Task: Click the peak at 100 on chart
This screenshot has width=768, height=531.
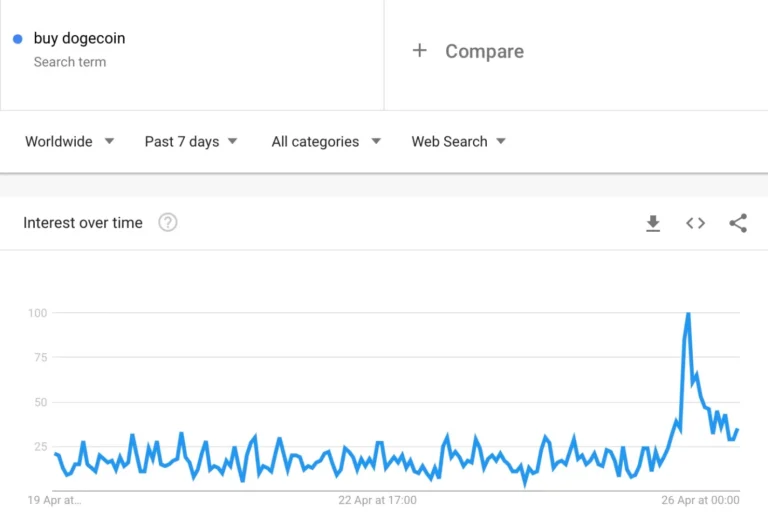Action: click(x=688, y=314)
